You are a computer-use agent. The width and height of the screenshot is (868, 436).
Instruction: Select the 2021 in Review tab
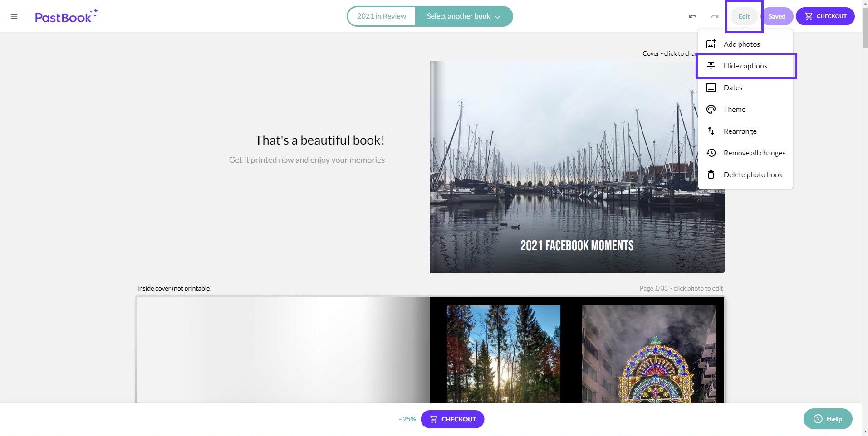click(x=382, y=16)
